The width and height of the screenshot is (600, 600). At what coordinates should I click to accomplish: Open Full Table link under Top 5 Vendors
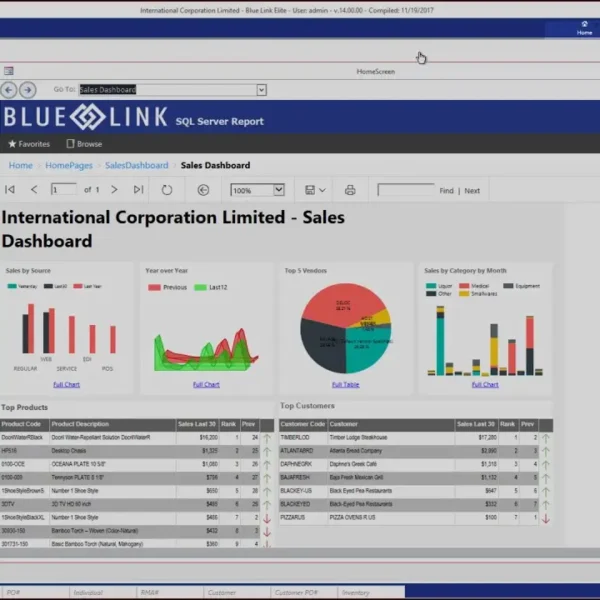pos(345,384)
